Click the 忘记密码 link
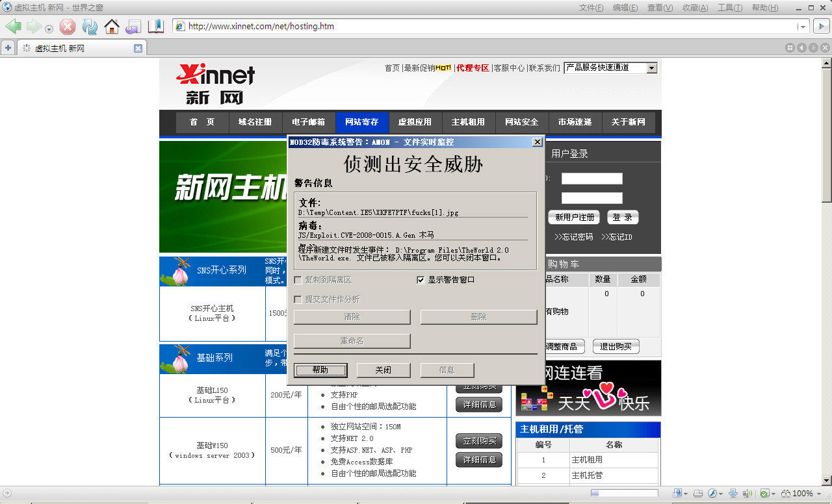 (574, 237)
